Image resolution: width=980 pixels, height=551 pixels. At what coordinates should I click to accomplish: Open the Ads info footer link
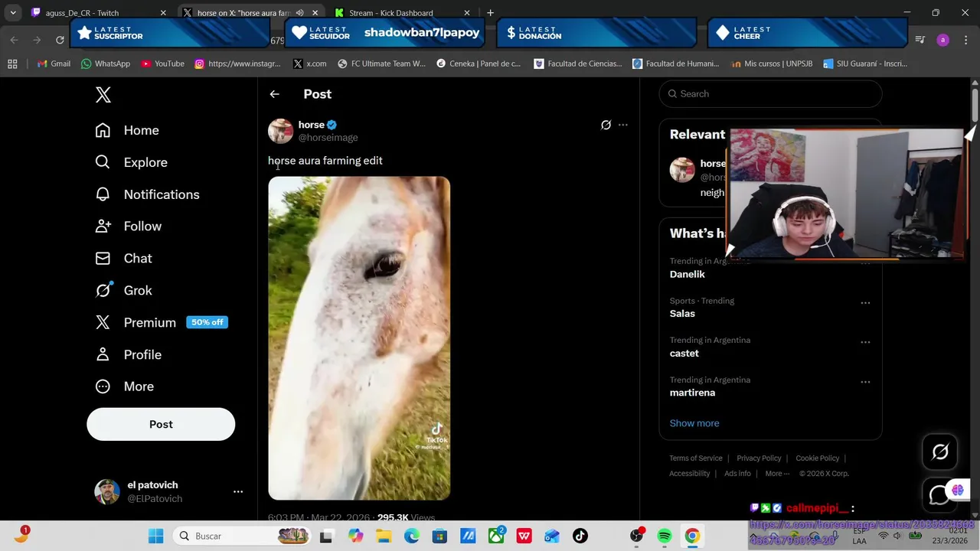tap(737, 474)
